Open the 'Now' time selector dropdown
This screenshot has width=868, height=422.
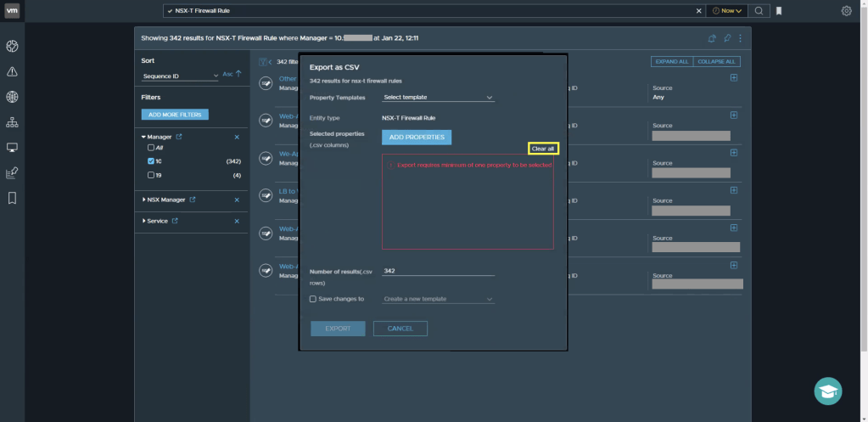(x=728, y=11)
